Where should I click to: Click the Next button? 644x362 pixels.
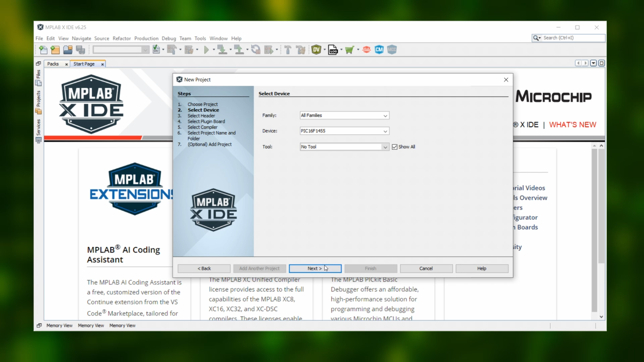315,268
